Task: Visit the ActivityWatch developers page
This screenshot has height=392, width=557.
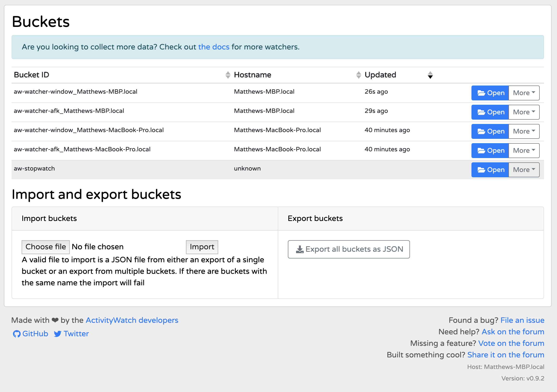Action: [x=132, y=320]
